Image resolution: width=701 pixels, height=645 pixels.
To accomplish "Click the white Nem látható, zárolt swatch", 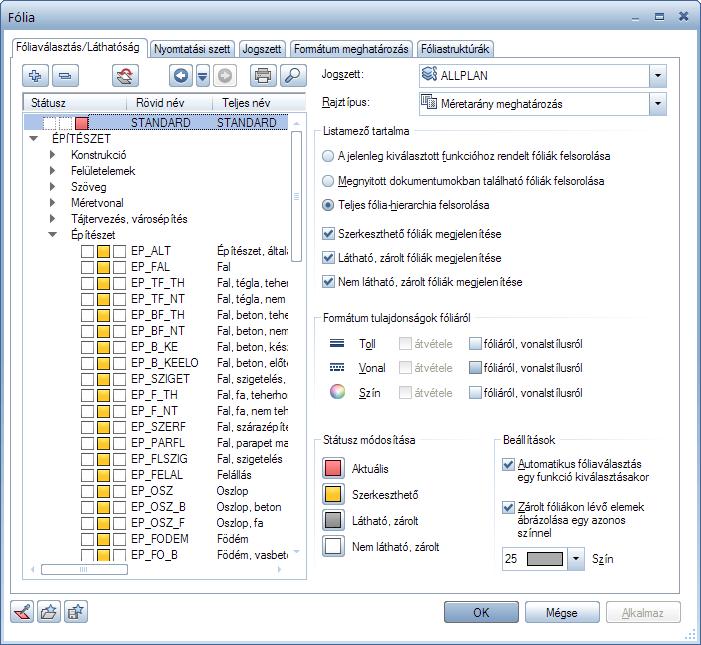I will point(333,546).
